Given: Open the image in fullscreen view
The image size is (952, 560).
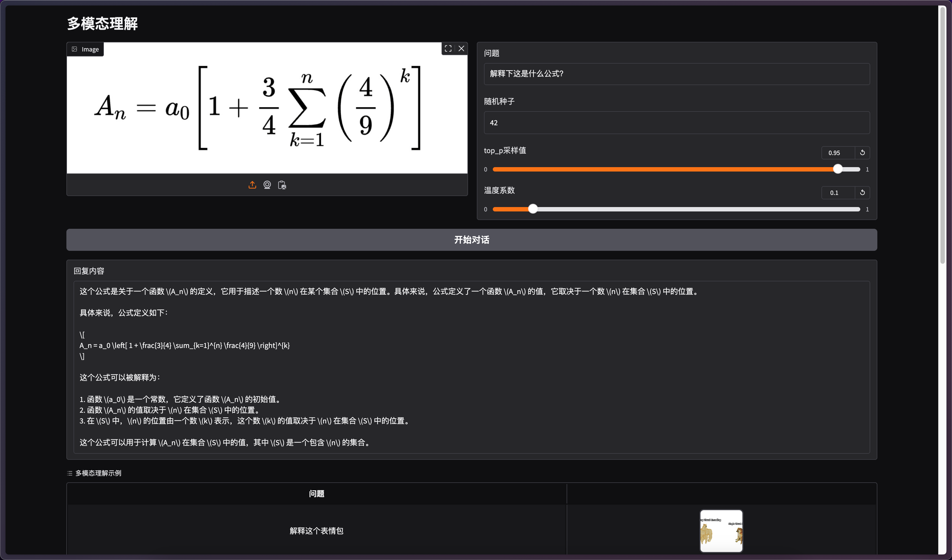Looking at the screenshot, I should pyautogui.click(x=448, y=48).
